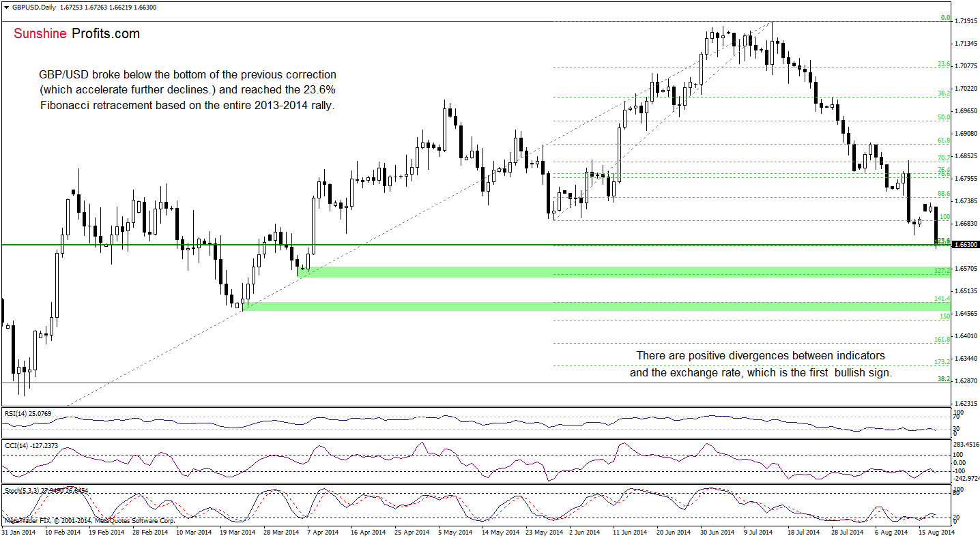Click the 1.67385 price axis value

tap(967, 201)
